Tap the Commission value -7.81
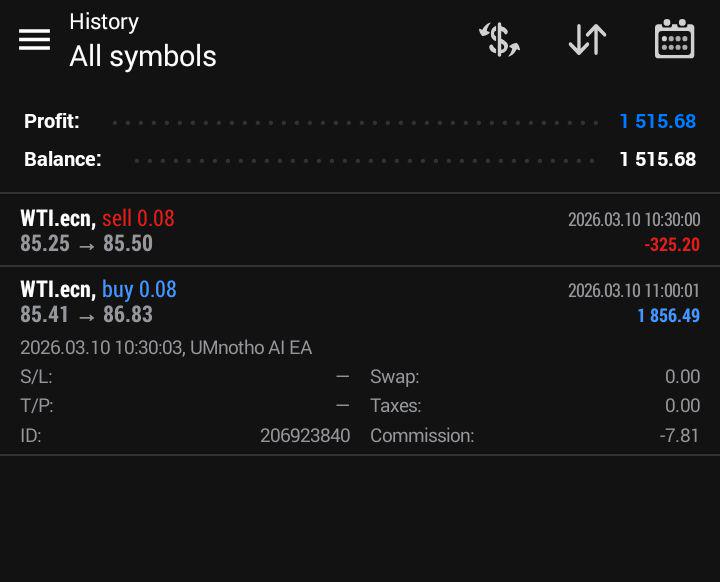The image size is (720, 582). [x=681, y=436]
